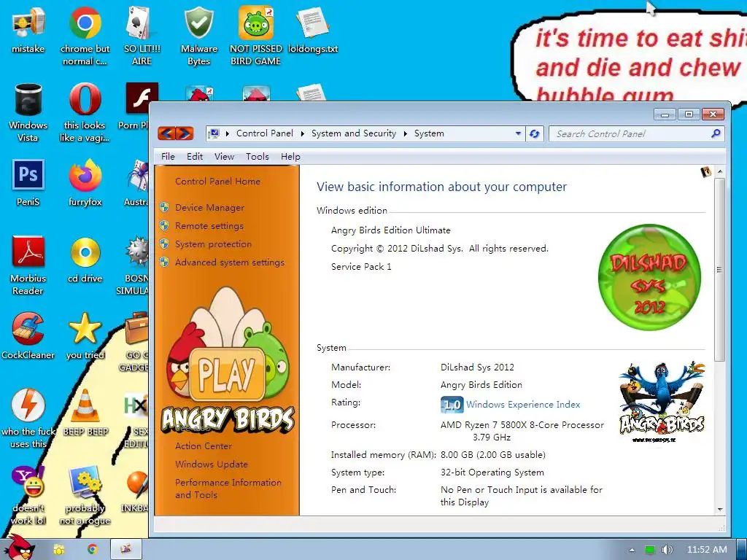Select the Control Panel taskbar button
The height and width of the screenshot is (560, 747).
125,549
